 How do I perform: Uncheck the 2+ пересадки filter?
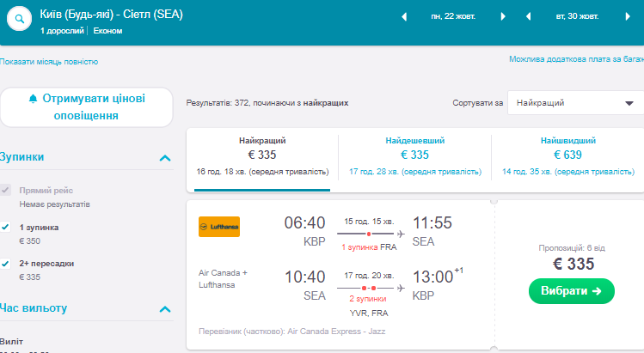click(6, 264)
